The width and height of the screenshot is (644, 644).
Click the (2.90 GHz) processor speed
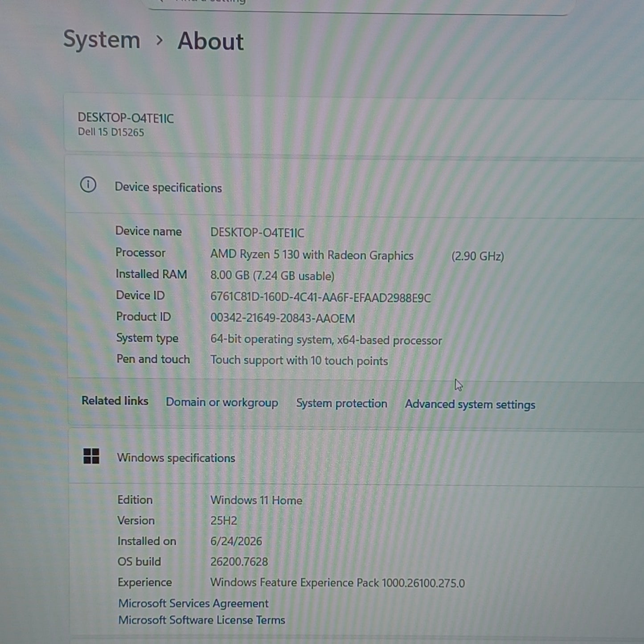click(477, 256)
